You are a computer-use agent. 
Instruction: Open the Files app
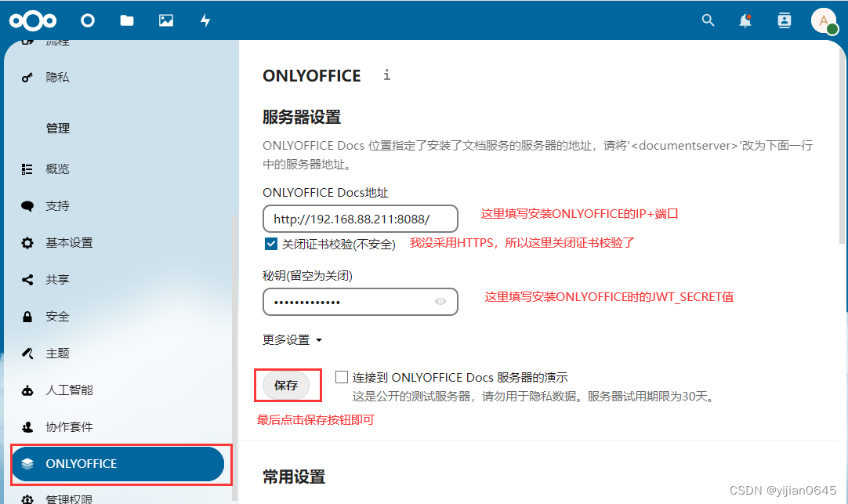[126, 20]
